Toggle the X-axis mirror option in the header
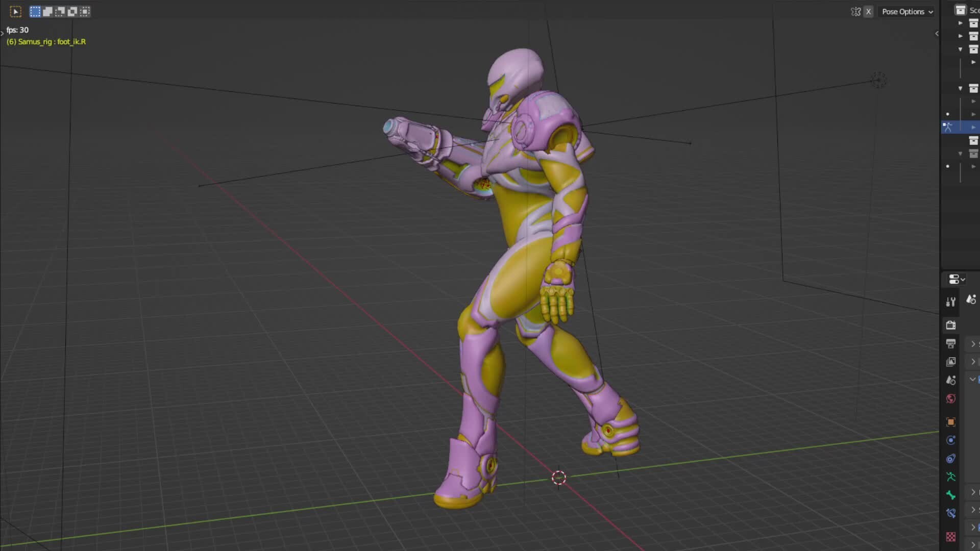 tap(868, 11)
